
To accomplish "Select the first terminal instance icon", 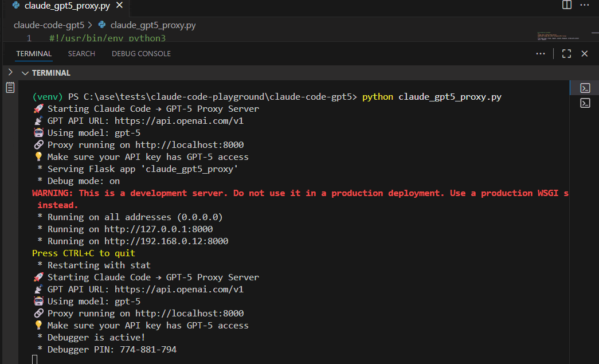I will 585,88.
